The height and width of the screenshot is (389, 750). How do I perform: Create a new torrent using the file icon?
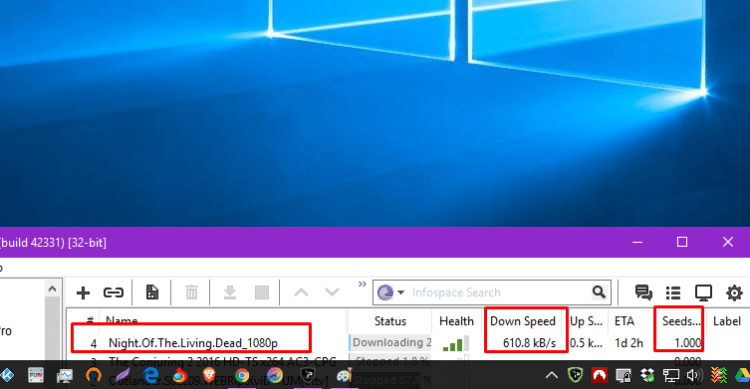click(x=152, y=292)
